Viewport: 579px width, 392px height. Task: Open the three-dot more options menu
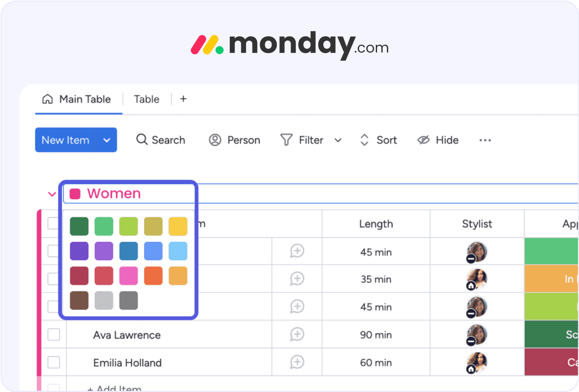[x=485, y=140]
